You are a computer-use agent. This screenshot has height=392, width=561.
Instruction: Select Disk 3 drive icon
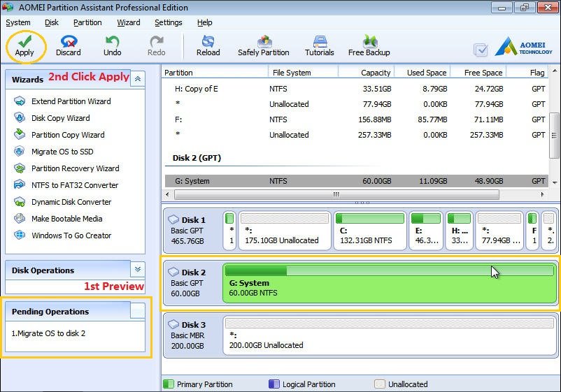pyautogui.click(x=173, y=324)
